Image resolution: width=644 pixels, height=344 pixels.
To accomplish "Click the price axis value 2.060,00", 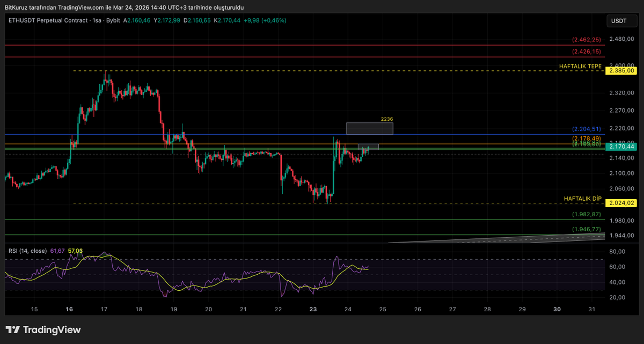I will point(621,189).
